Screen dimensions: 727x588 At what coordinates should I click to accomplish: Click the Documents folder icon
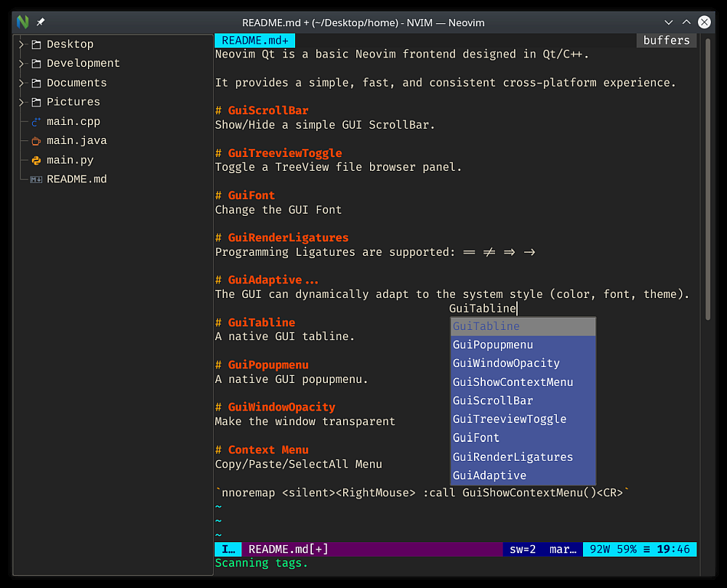[x=36, y=83]
